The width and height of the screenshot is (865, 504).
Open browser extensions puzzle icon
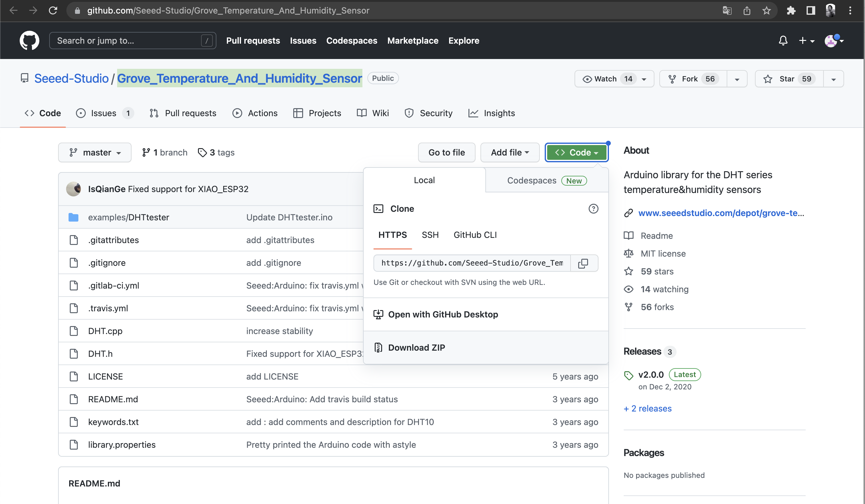(x=791, y=11)
